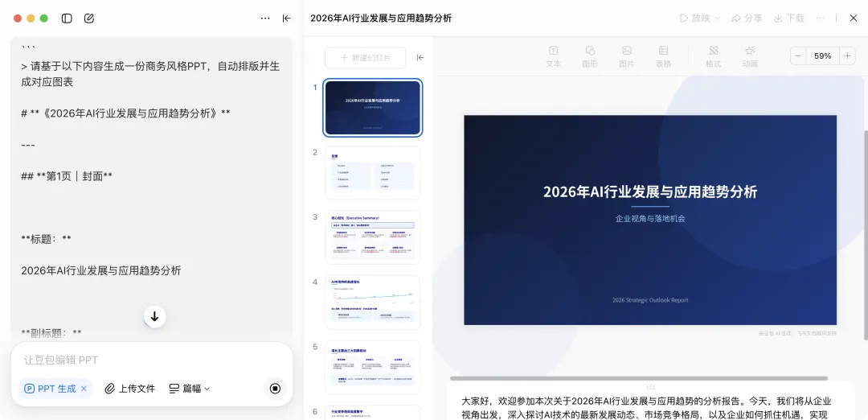This screenshot has width=868, height=420.
Task: Select slide 2 目录 thumbnail
Action: click(x=373, y=173)
